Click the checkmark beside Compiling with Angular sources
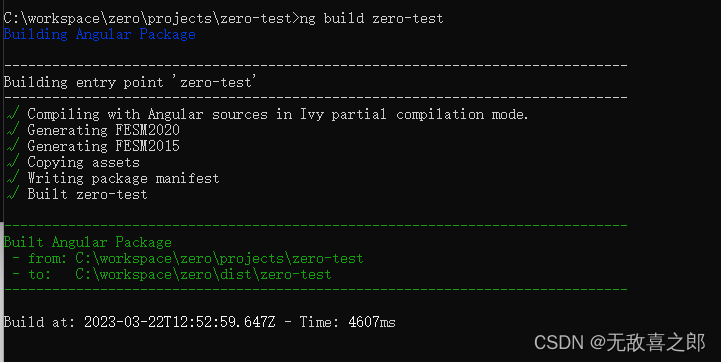This screenshot has width=721, height=362. pos(13,114)
